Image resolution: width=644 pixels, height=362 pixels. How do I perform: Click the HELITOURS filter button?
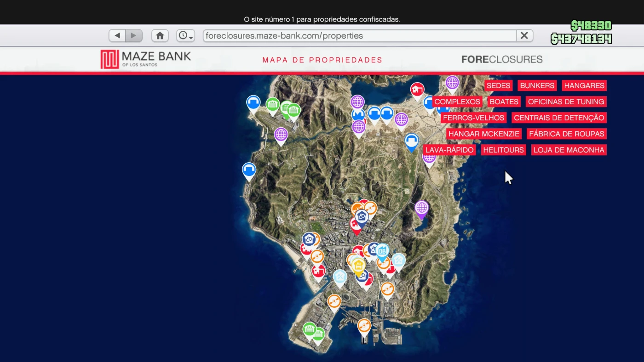click(503, 150)
